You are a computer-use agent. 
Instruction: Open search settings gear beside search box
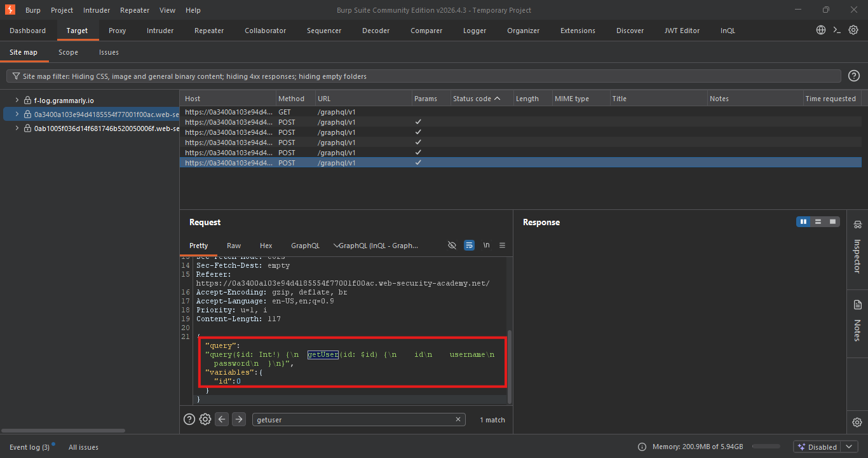pos(205,419)
